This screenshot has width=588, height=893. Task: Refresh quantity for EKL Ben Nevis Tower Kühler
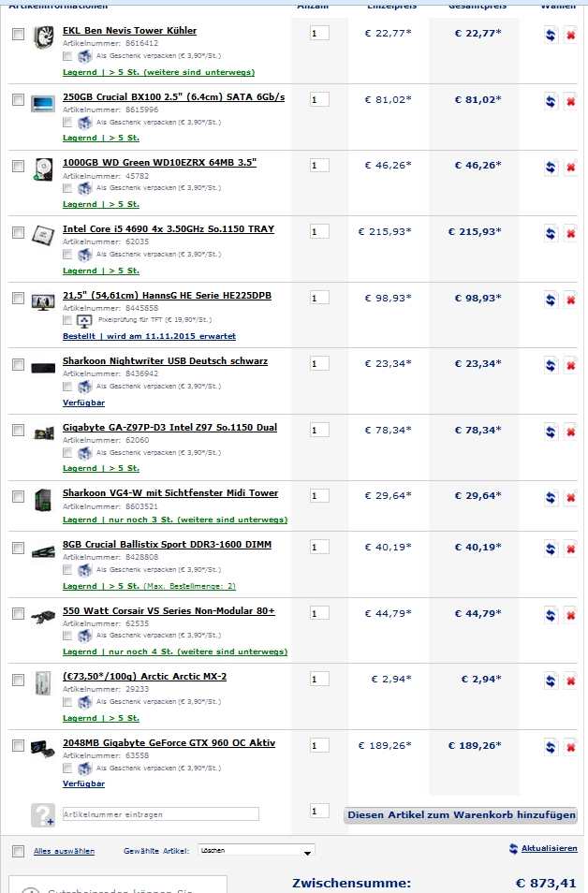[x=551, y=36]
